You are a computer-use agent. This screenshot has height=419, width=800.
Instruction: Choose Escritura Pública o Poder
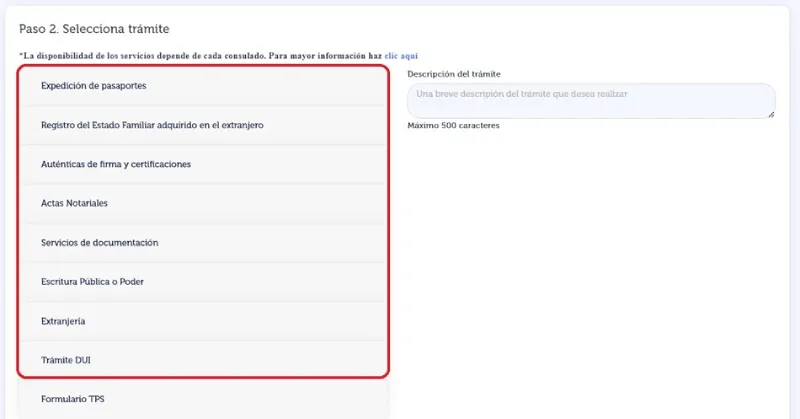coord(203,282)
